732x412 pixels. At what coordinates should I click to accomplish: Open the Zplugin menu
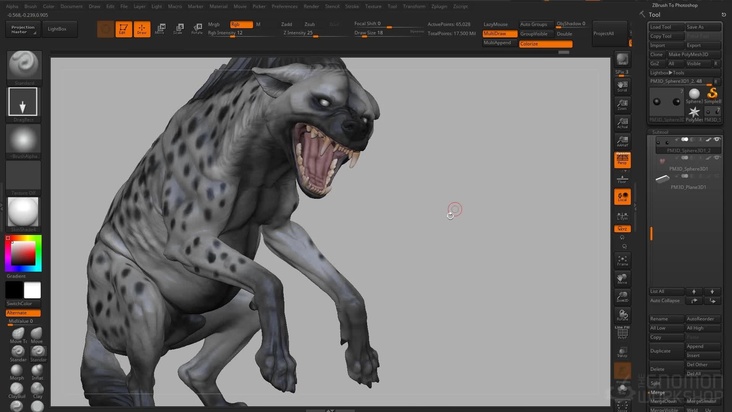pos(438,7)
